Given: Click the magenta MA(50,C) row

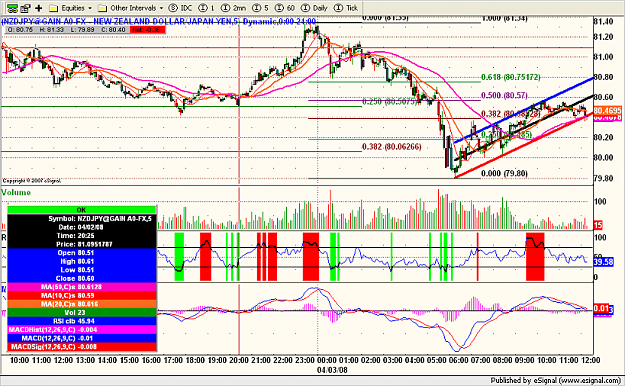Looking at the screenshot, I should tap(82, 287).
